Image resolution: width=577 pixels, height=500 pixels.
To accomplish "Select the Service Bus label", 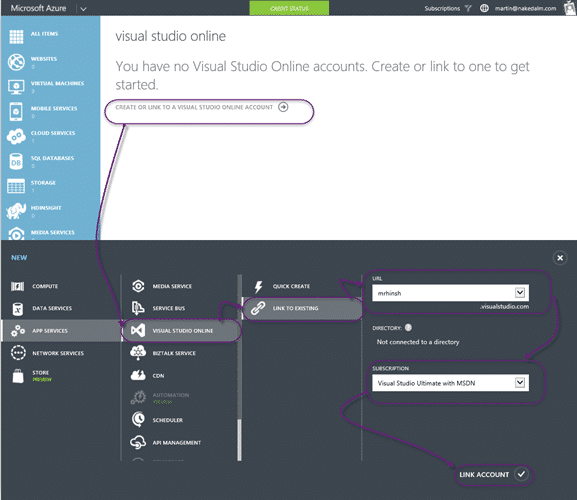I will [x=169, y=308].
